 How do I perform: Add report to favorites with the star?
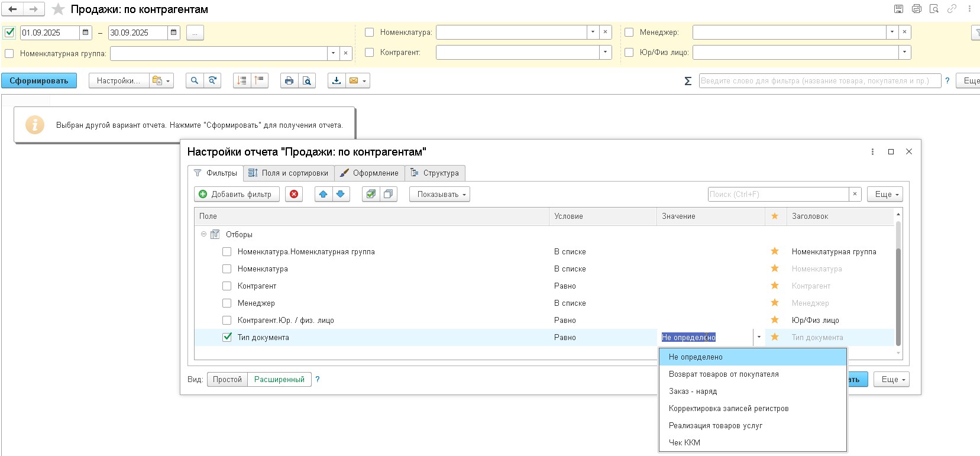point(58,9)
